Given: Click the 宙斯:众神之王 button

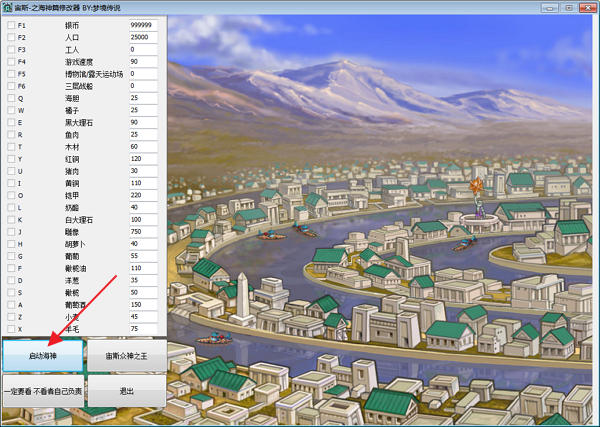Looking at the screenshot, I should click(x=126, y=355).
